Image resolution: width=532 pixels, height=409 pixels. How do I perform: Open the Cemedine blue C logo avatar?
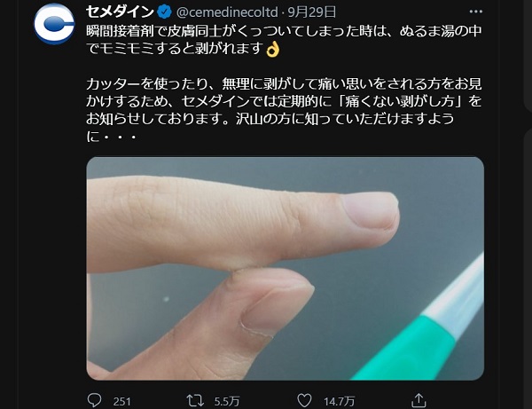pos(54,24)
